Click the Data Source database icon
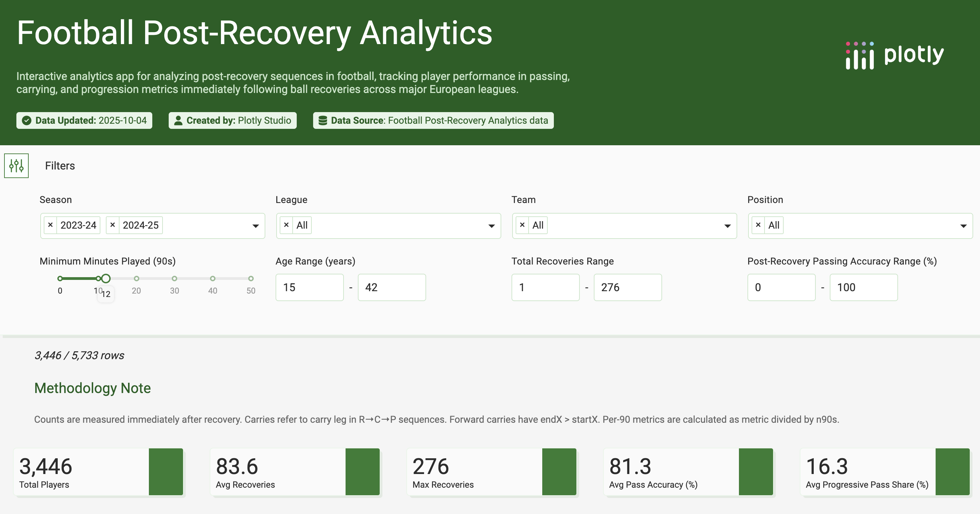This screenshot has height=514, width=980. click(323, 121)
